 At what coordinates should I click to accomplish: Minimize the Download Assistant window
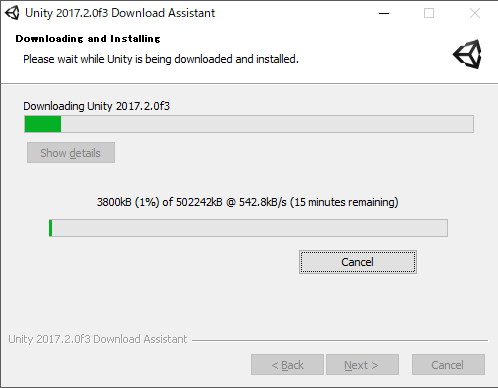tap(384, 13)
